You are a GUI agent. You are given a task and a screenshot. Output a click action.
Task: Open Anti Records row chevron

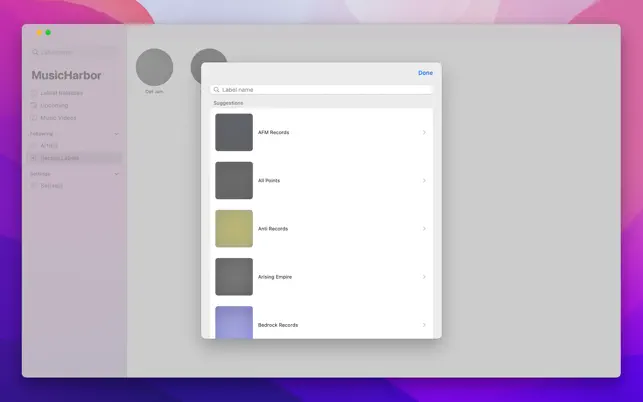click(x=424, y=228)
